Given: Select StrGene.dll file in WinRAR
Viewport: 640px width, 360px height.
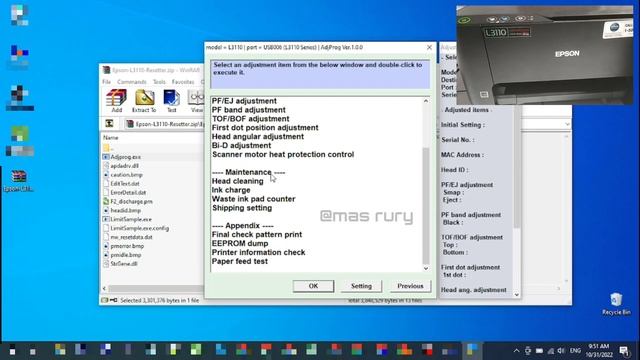Looking at the screenshot, I should (x=123, y=264).
